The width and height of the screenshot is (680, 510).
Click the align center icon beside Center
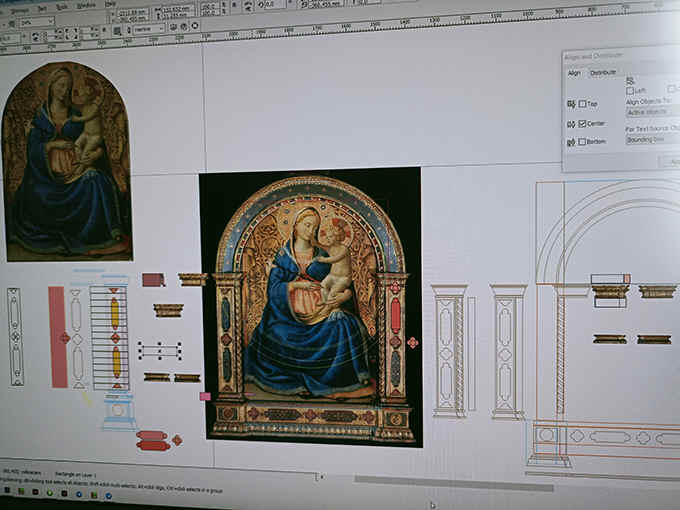[x=571, y=124]
